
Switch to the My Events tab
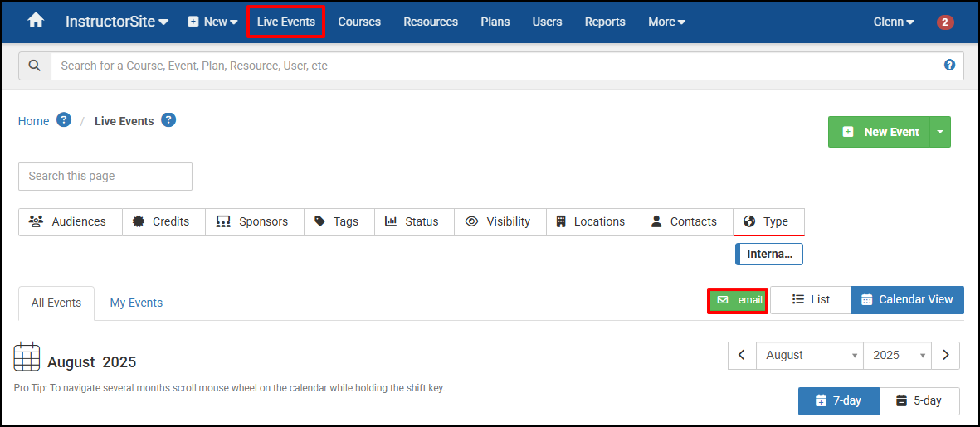click(136, 303)
